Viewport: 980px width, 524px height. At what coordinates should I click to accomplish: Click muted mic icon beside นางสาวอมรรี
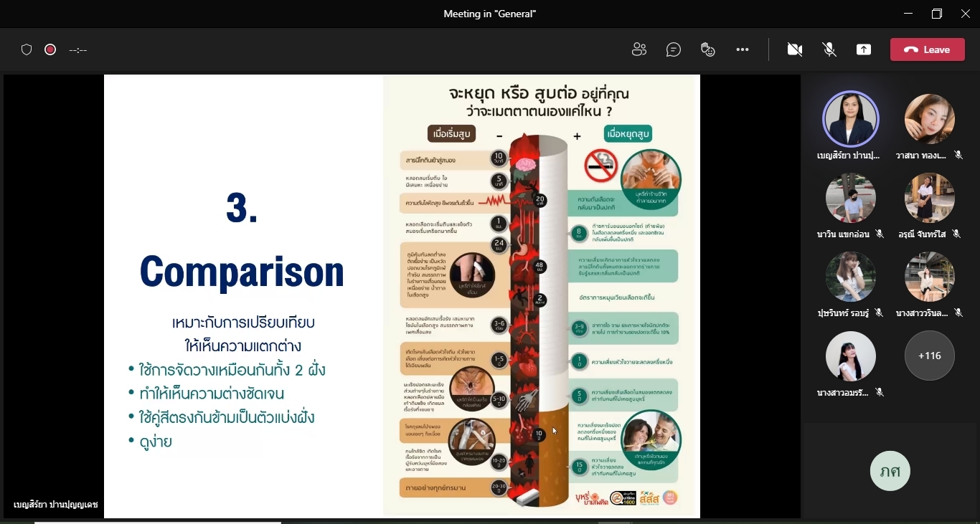(880, 392)
